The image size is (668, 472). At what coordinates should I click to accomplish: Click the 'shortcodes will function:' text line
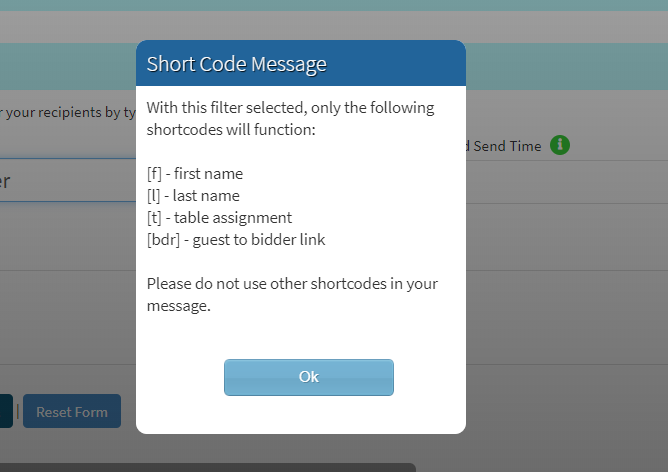[231, 130]
